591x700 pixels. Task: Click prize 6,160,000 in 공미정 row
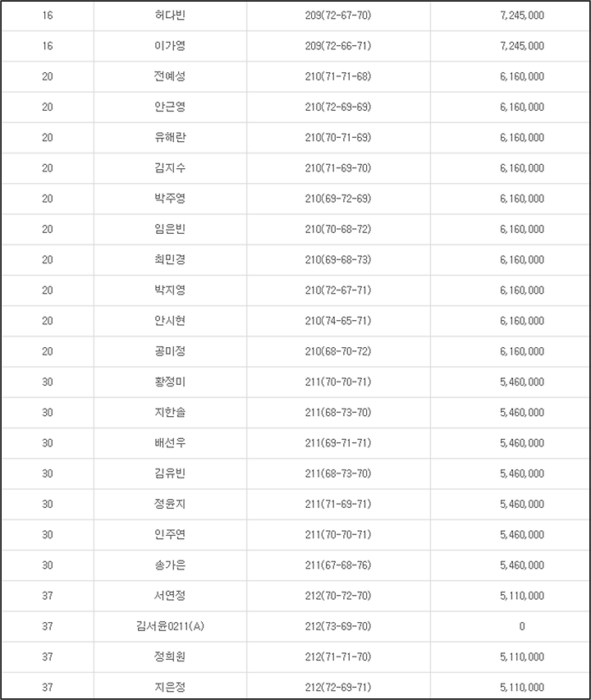(522, 351)
